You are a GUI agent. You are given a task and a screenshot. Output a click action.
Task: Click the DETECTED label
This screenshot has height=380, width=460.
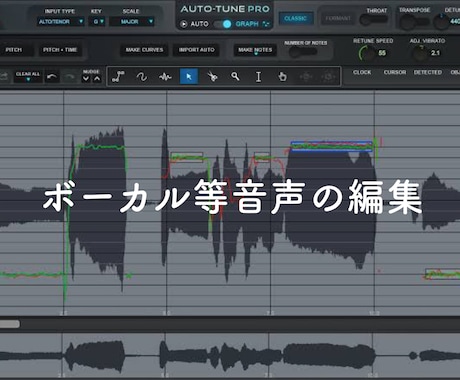(x=428, y=72)
